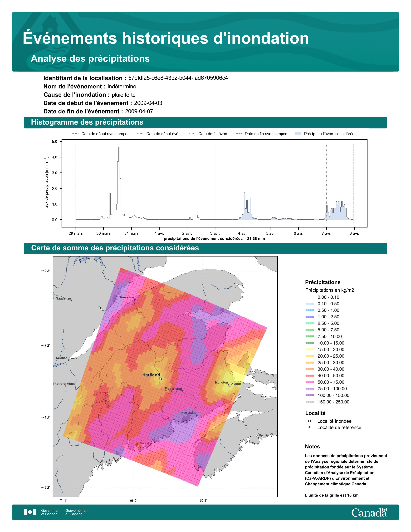Click the Québec label on map

(x=62, y=358)
